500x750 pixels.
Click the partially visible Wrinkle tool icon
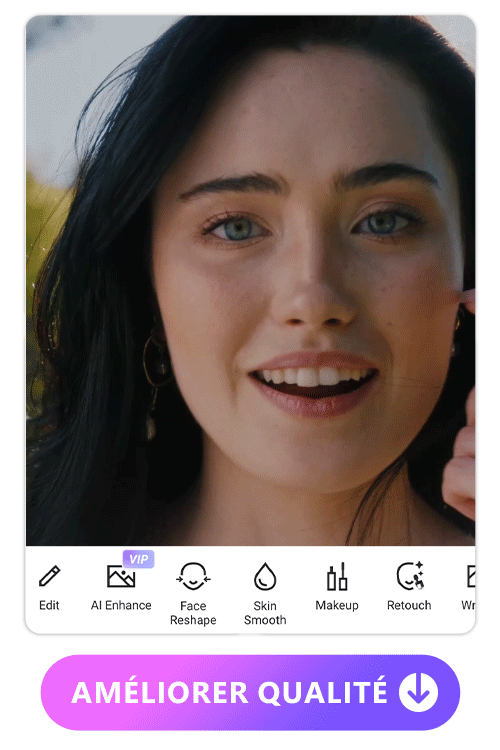coord(471,576)
